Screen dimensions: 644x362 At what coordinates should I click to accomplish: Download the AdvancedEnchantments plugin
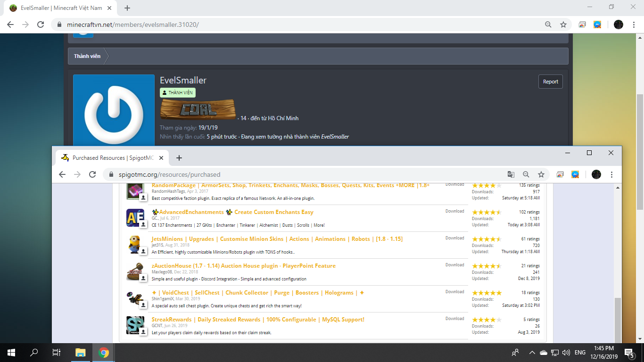[x=455, y=211]
